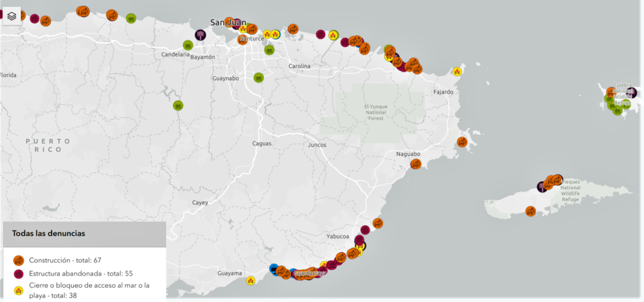Collapse the Todas las denuncias legend header
This screenshot has width=644, height=302.
click(x=83, y=233)
